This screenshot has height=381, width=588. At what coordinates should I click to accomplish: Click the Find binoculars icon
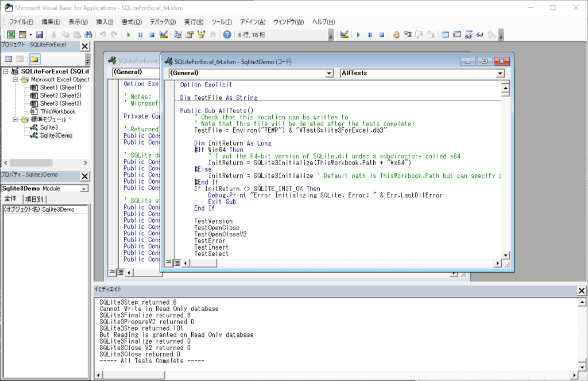click(88, 35)
